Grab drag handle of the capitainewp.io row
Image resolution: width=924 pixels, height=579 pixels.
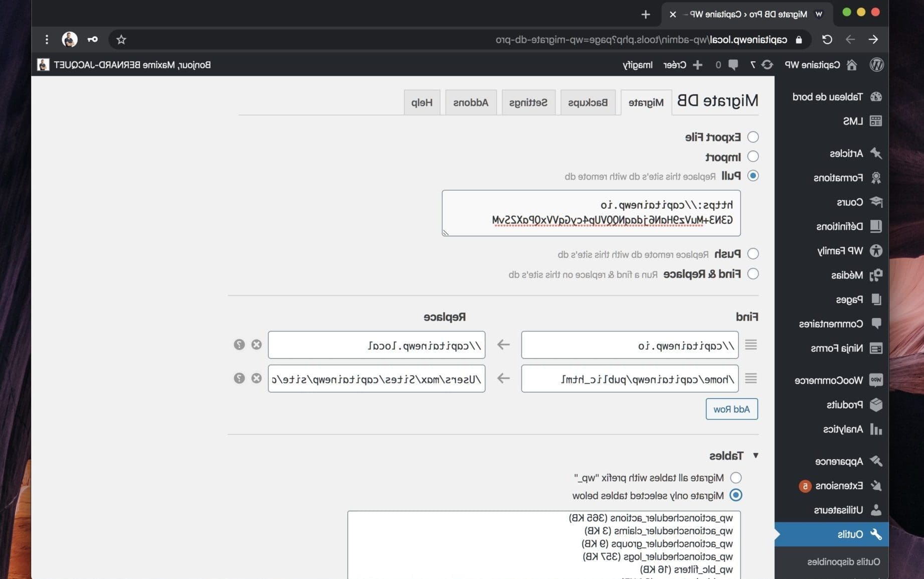tap(751, 345)
